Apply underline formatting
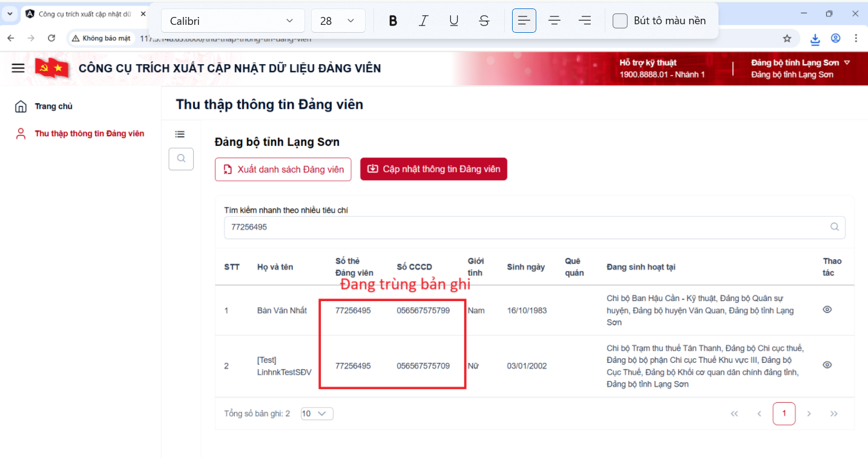 453,20
